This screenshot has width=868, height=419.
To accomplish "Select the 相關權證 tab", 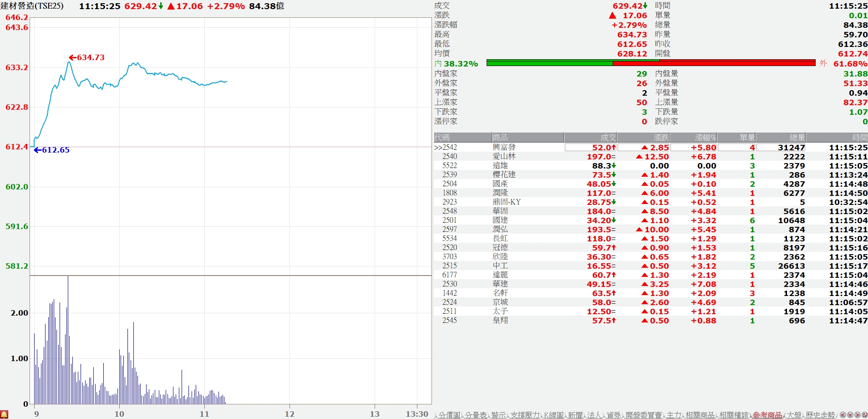I will click(x=734, y=415).
